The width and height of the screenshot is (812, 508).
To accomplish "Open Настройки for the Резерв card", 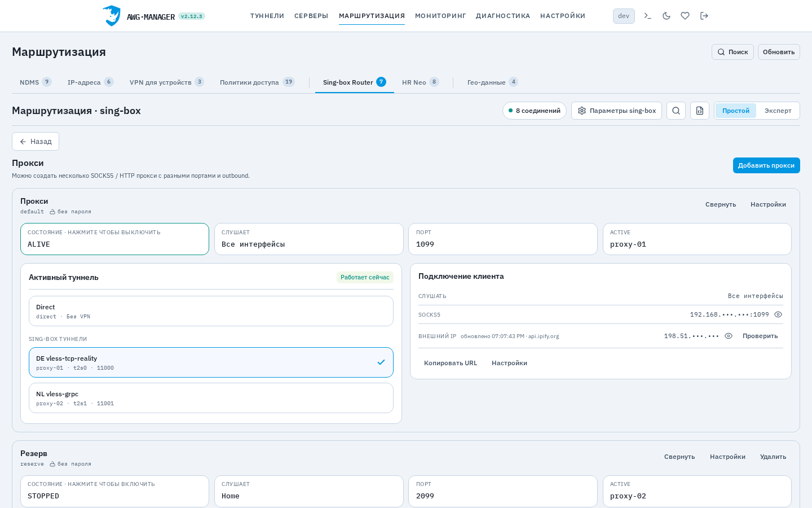I will (727, 457).
